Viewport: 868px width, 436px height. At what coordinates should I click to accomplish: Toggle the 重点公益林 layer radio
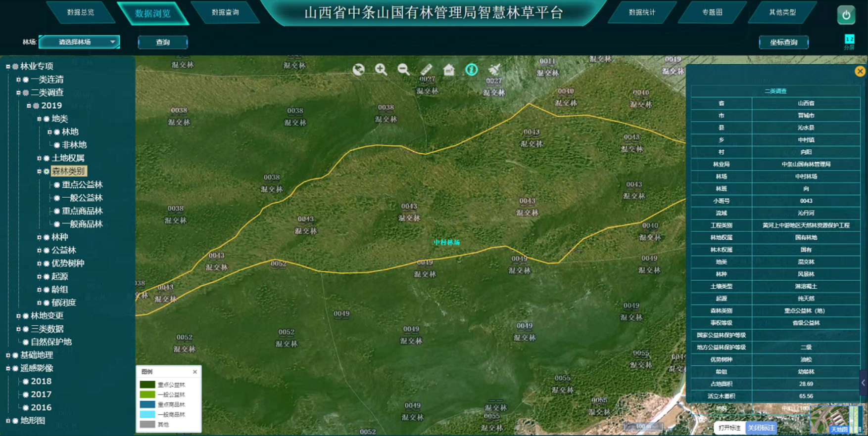(57, 185)
